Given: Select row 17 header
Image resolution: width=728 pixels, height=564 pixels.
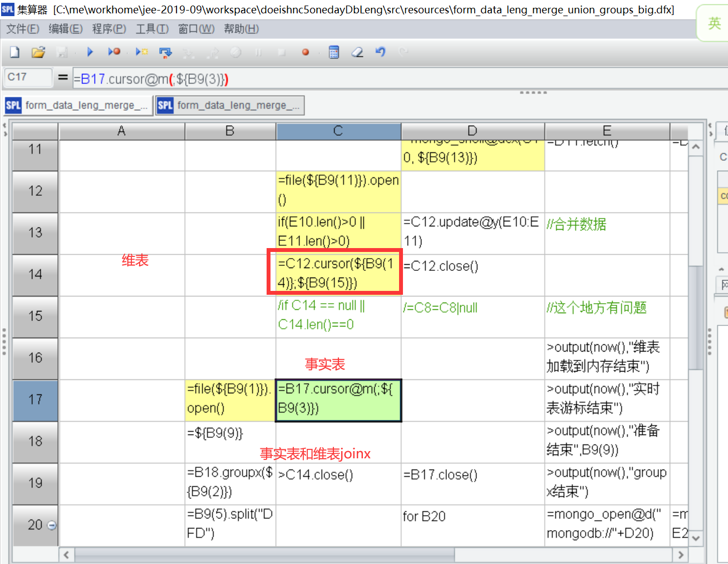Looking at the screenshot, I should click(35, 400).
